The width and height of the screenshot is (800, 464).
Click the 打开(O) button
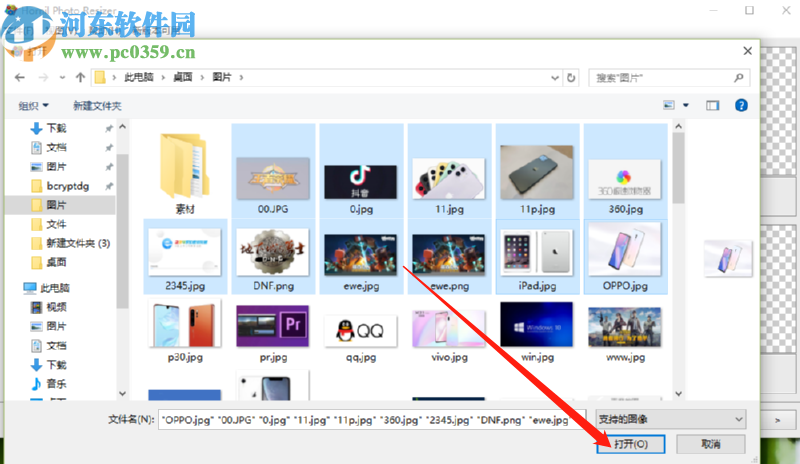(x=631, y=444)
